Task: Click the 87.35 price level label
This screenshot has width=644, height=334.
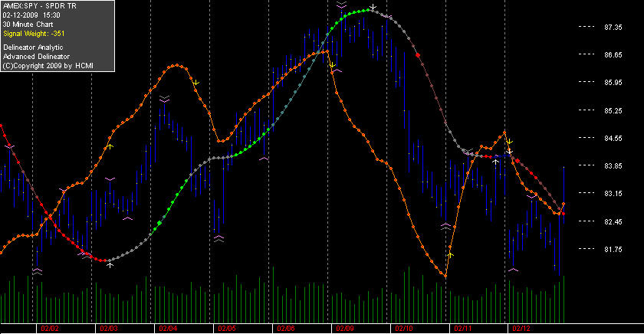Action: 613,27
